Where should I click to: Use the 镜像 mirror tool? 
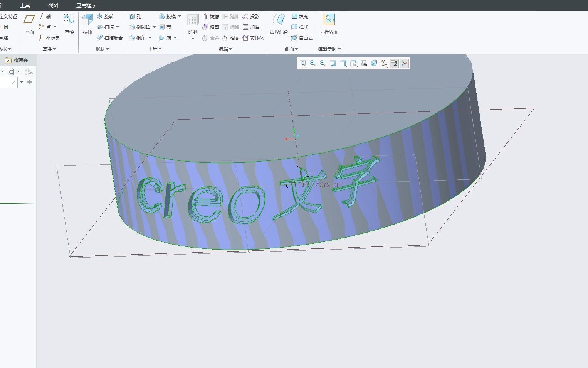(x=211, y=16)
